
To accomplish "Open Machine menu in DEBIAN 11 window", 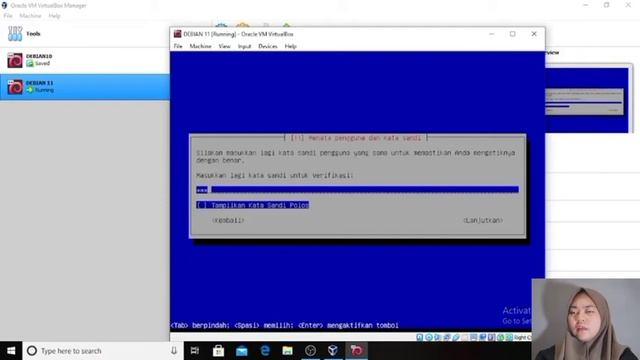I will coord(200,46).
